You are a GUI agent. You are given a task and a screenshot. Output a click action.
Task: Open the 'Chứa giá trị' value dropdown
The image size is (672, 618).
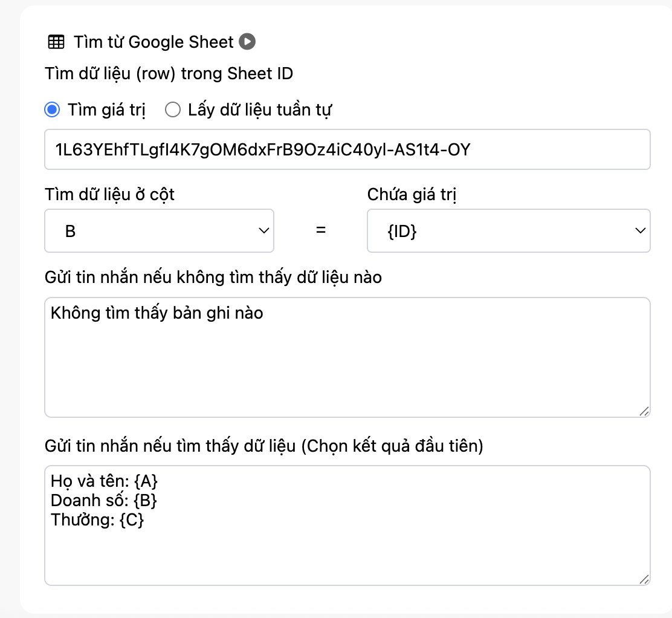pos(508,230)
